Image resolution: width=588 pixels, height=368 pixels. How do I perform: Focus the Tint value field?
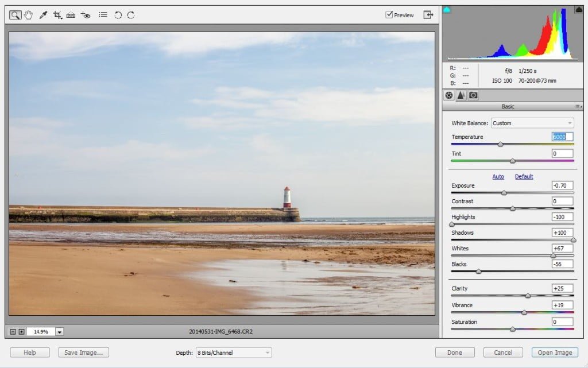(x=563, y=153)
